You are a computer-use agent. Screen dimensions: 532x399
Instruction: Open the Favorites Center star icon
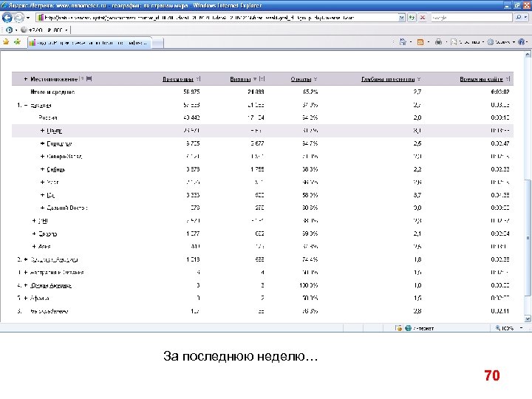tap(6, 41)
